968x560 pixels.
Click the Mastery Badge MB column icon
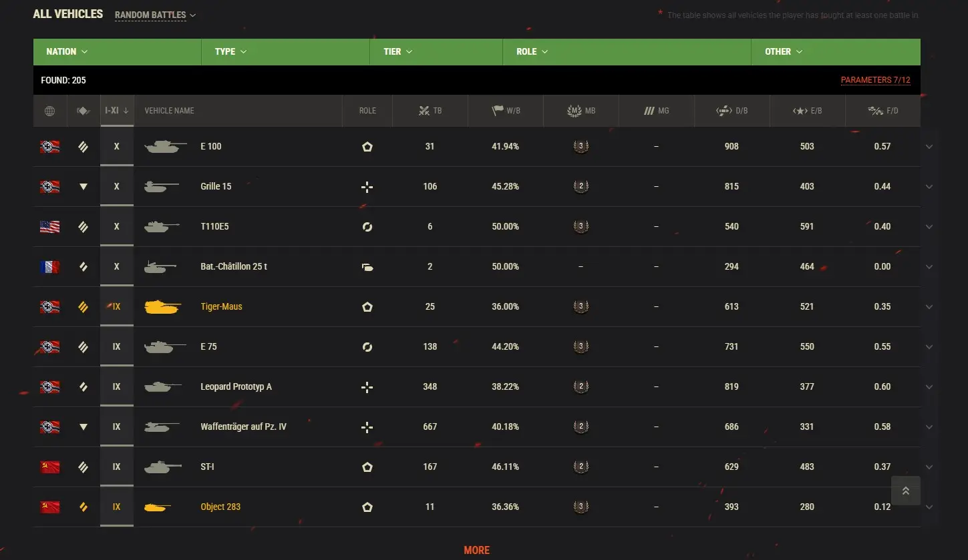coord(574,111)
